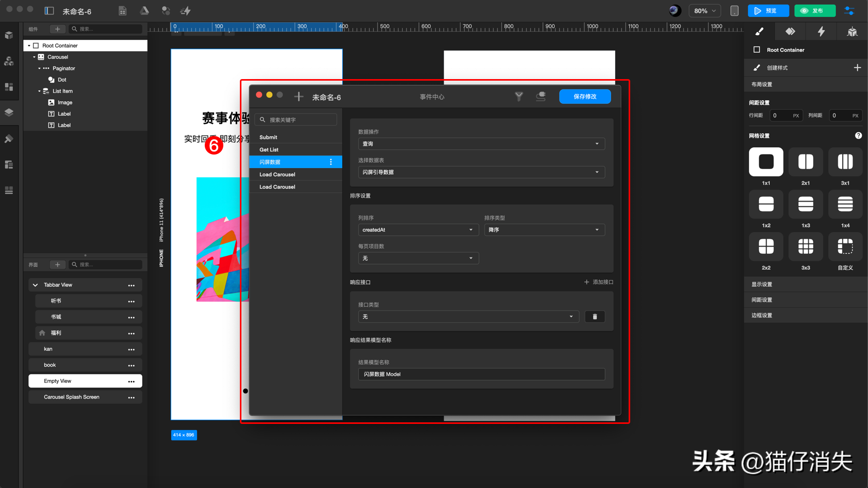Open the document icon in top toolbar
Screen dimensions: 868x488
(x=123, y=10)
